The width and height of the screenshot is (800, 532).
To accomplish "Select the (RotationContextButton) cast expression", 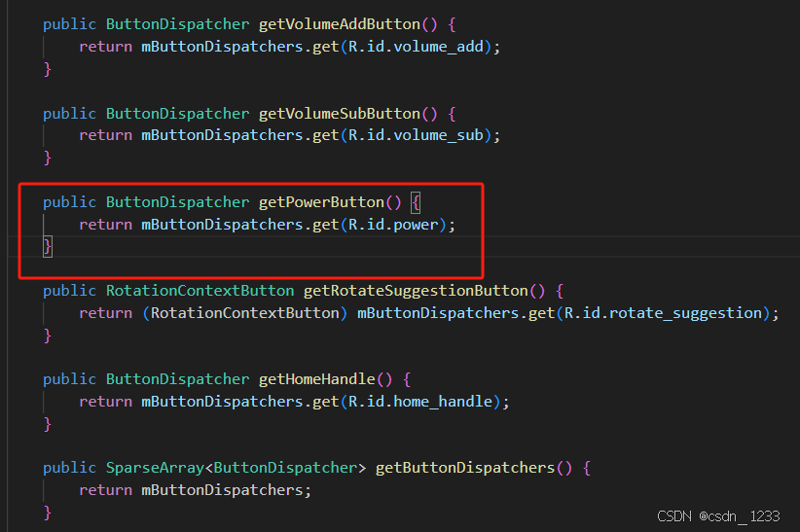I will 245,312.
